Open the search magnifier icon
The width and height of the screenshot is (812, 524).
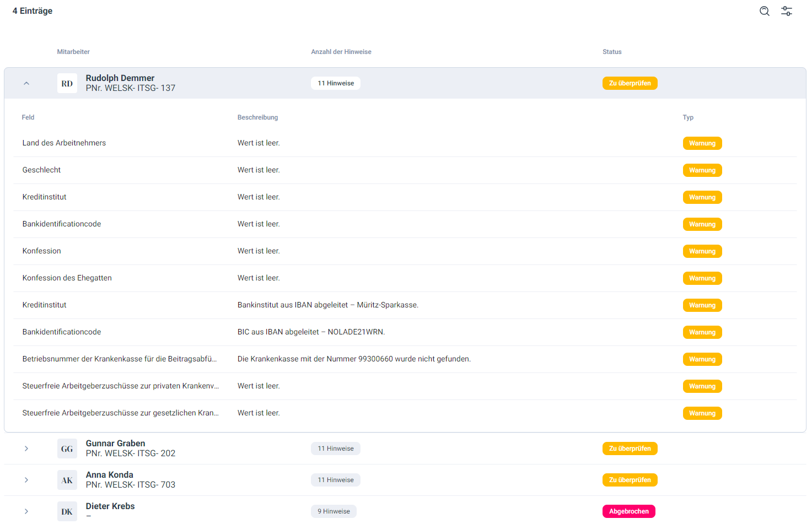(x=764, y=11)
